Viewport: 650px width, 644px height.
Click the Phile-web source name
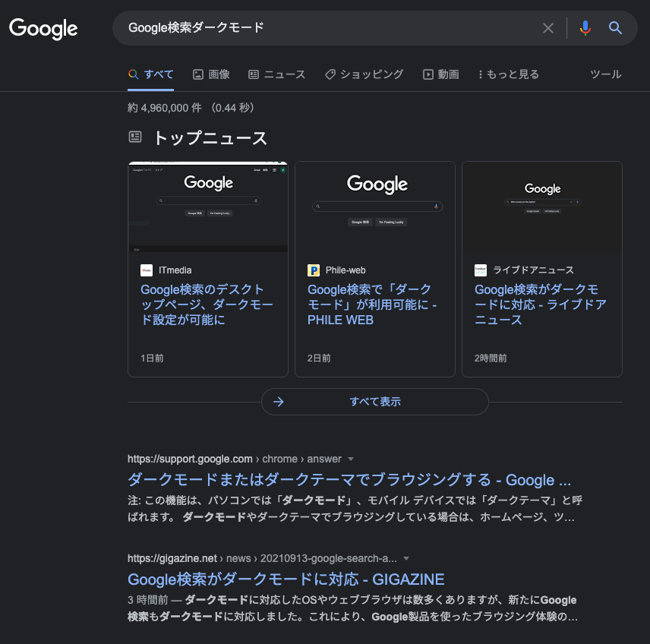point(346,270)
